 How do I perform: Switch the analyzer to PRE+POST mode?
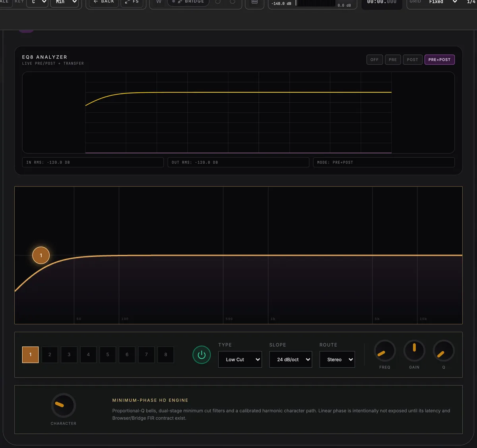tap(440, 60)
